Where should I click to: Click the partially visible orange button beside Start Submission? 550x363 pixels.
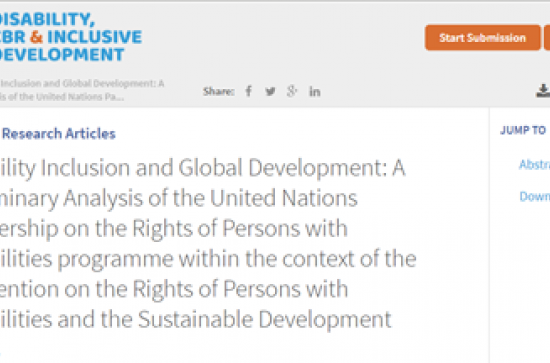[547, 38]
